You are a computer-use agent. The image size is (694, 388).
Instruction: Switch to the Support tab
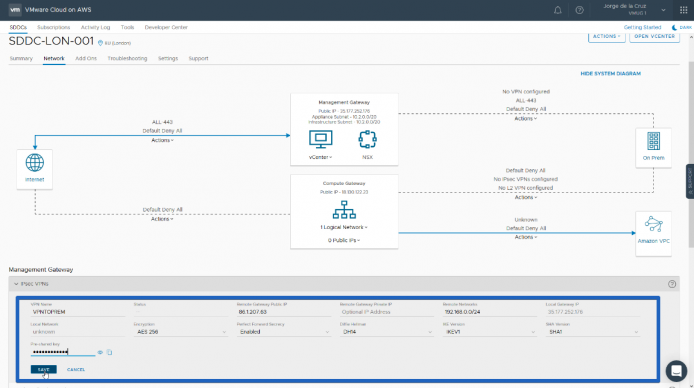click(x=198, y=58)
